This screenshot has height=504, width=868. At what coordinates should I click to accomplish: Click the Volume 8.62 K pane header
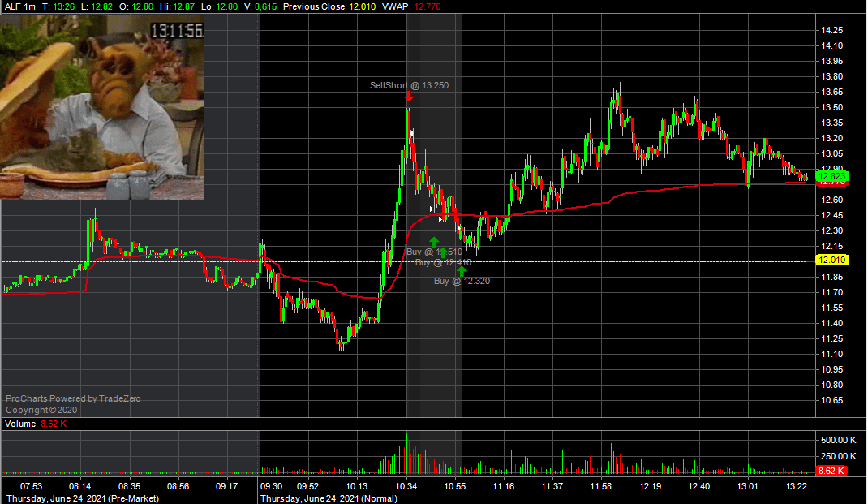[x=36, y=424]
